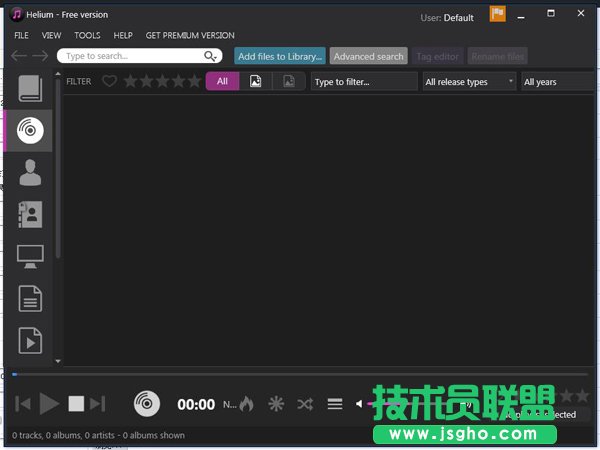The image size is (600, 450).
Task: Click the track position progress bar
Action: pos(300,374)
